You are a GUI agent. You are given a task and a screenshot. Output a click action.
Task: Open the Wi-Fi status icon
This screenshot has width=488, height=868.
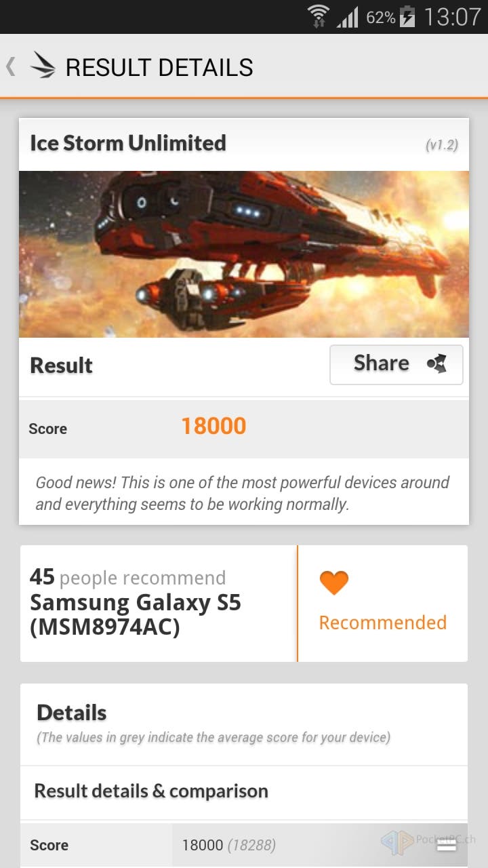pyautogui.click(x=318, y=16)
